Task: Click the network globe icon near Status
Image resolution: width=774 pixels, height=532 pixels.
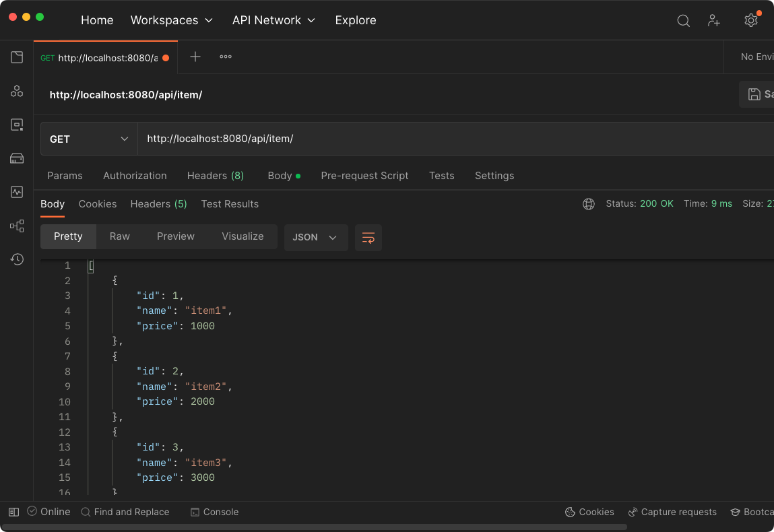Action: click(x=588, y=204)
